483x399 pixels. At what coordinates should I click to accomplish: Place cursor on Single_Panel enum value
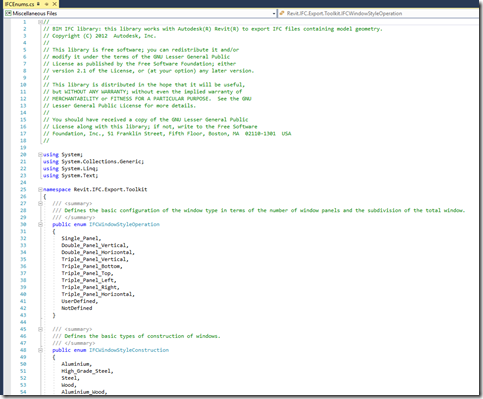click(x=81, y=238)
